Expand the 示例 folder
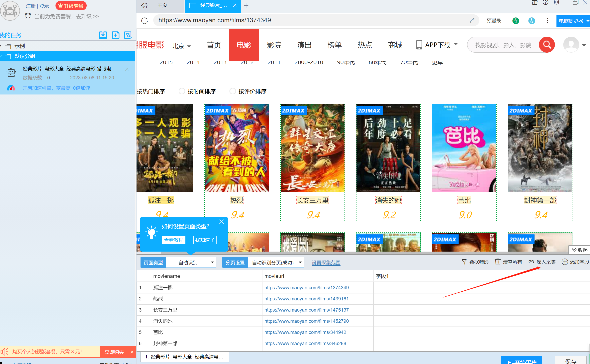 [x=1, y=46]
